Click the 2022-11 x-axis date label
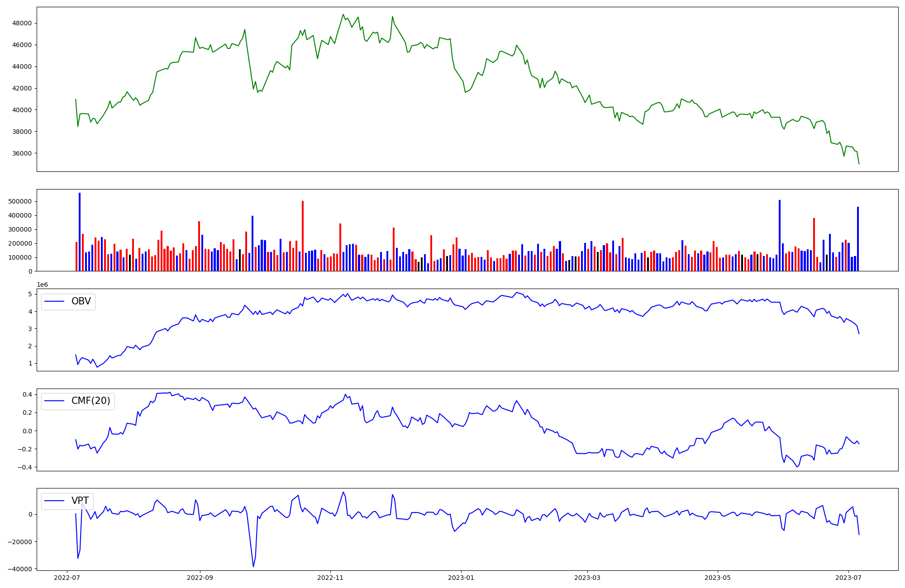 [x=330, y=577]
